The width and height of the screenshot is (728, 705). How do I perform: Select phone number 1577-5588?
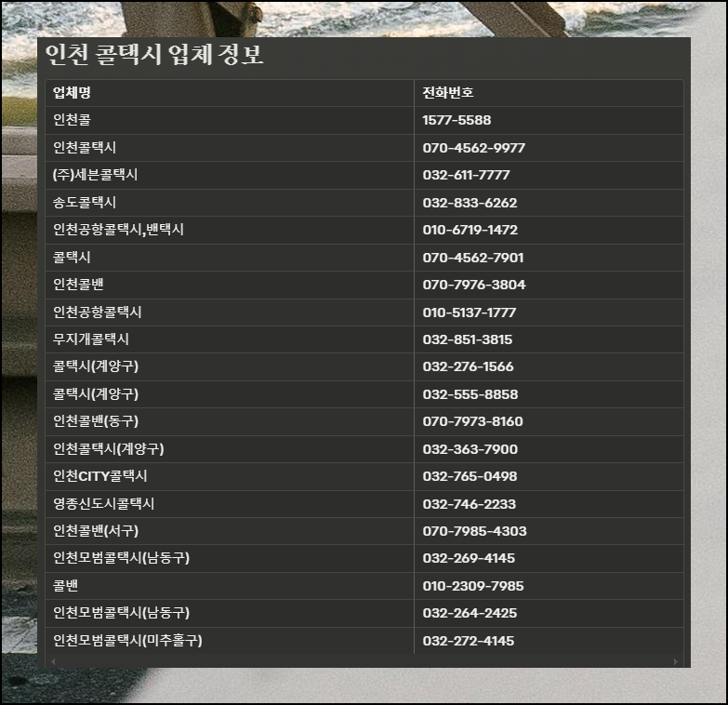click(x=457, y=120)
